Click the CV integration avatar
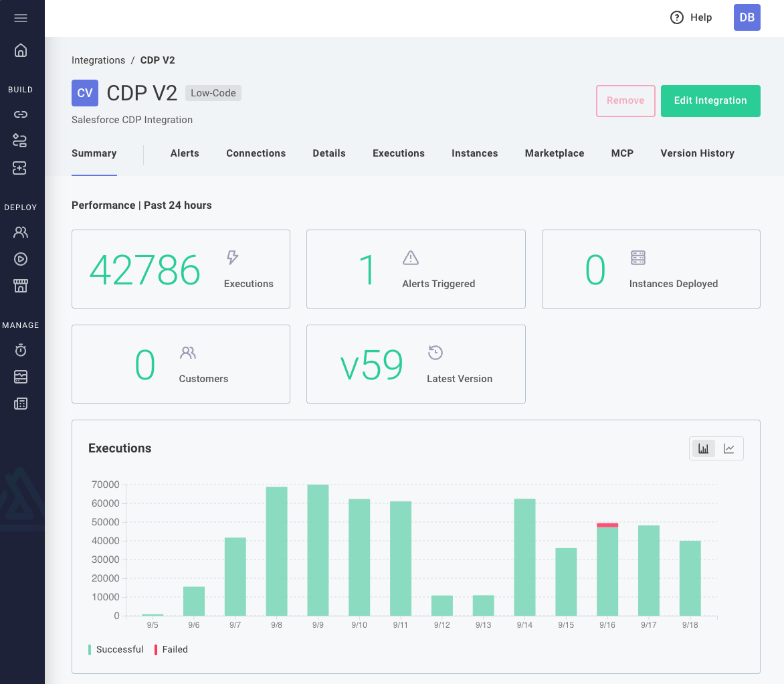Image resolution: width=784 pixels, height=684 pixels. click(85, 93)
